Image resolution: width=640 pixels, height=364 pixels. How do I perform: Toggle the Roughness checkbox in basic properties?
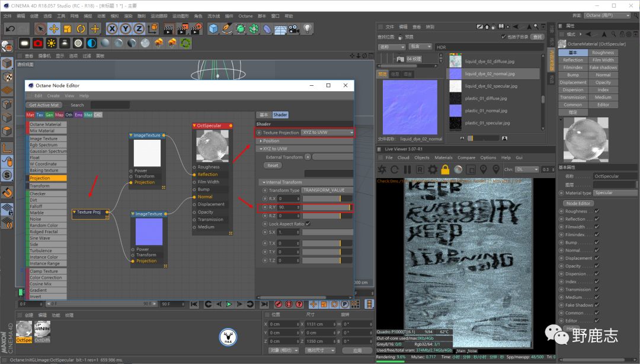[x=597, y=211]
